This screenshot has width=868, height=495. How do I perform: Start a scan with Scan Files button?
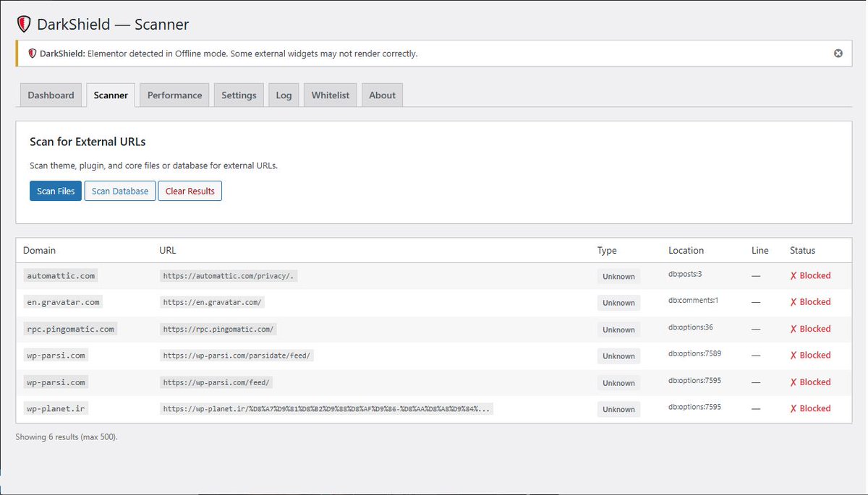point(56,191)
